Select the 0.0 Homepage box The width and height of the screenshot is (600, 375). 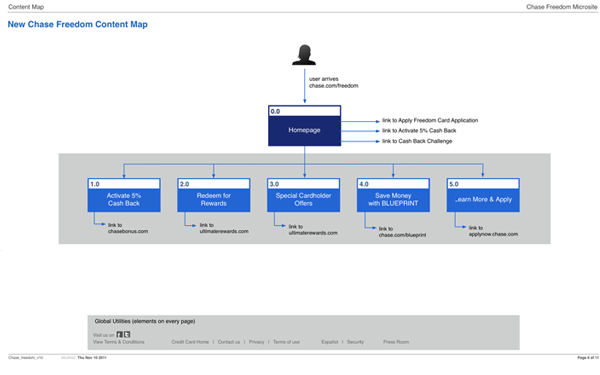(x=305, y=126)
